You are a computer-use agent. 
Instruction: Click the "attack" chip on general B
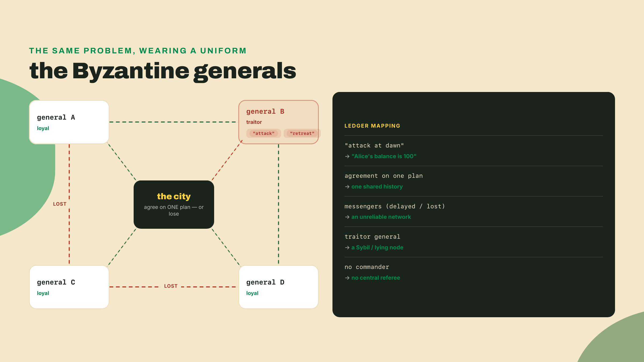264,133
